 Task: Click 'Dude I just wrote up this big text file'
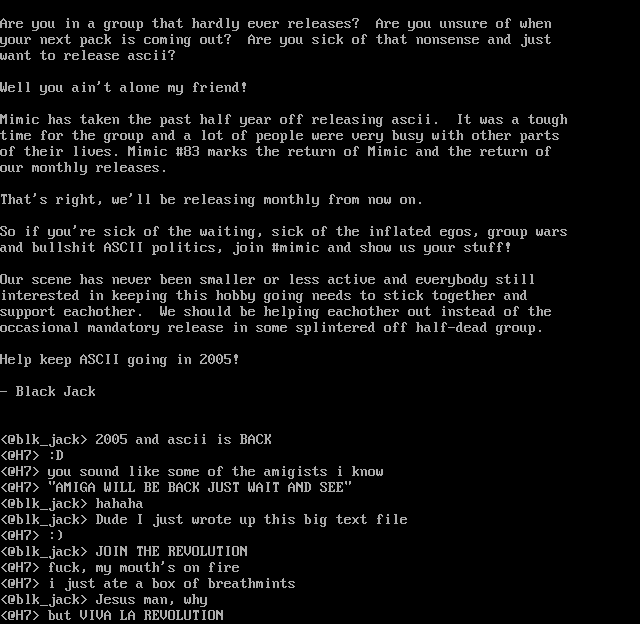coord(251,520)
